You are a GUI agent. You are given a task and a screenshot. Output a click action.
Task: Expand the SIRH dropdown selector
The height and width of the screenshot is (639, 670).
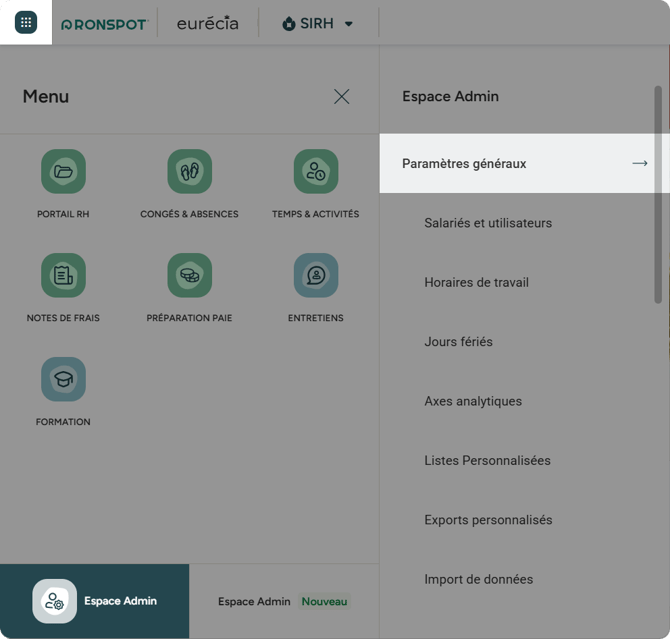[318, 24]
